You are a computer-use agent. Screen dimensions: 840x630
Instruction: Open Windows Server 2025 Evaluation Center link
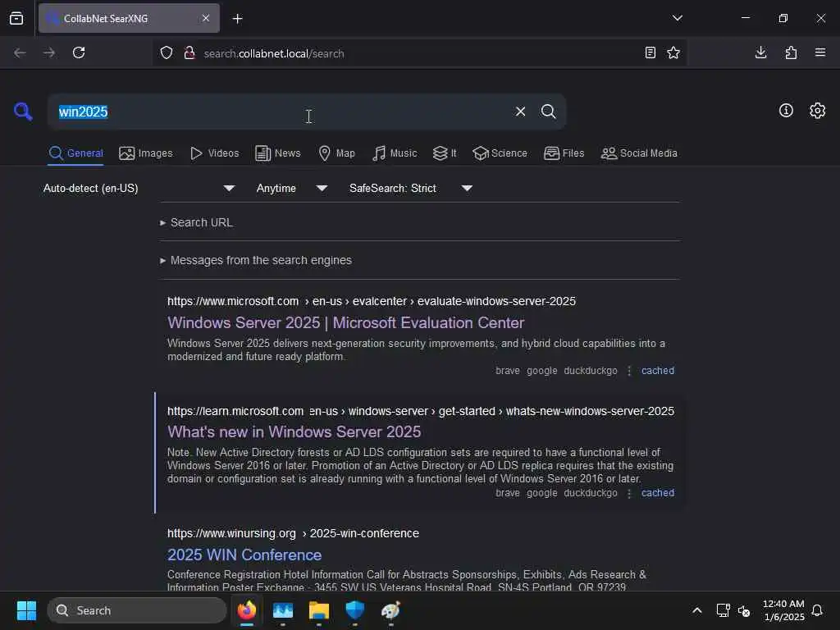point(345,322)
